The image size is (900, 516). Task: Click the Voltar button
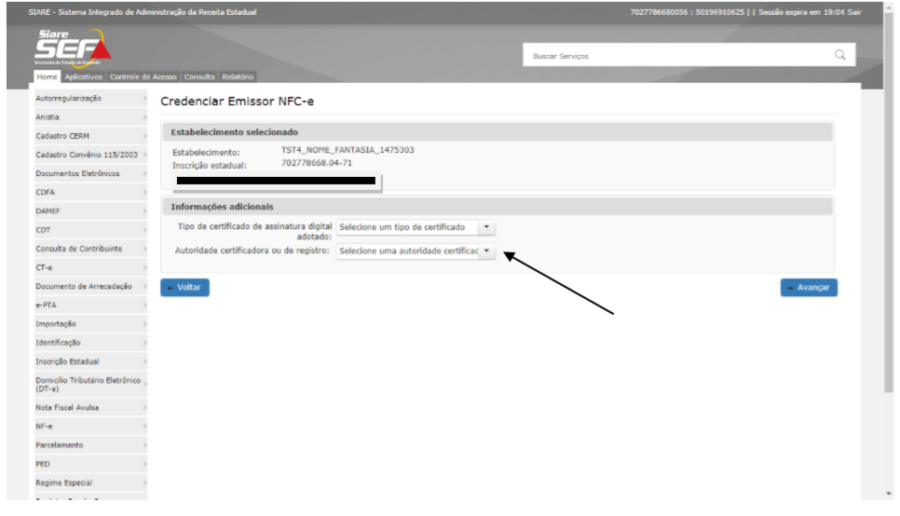[x=185, y=288]
